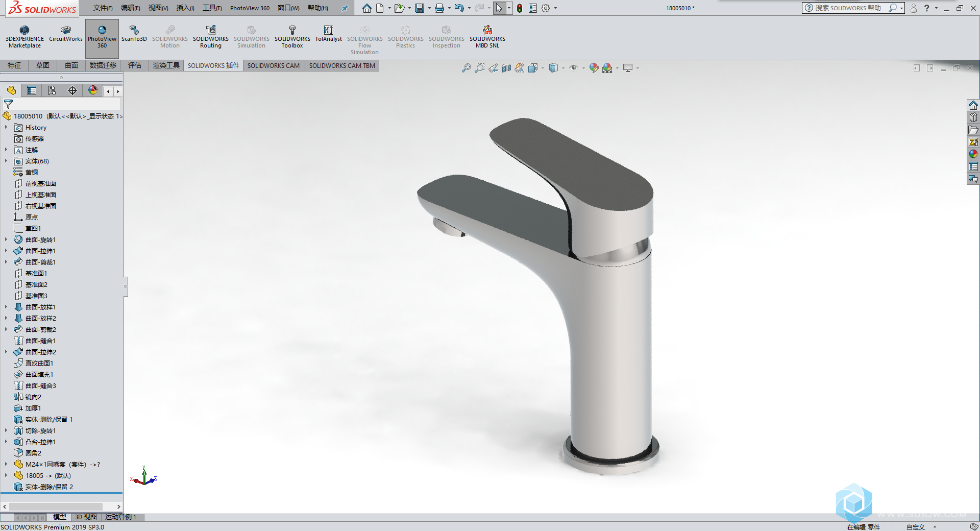
Task: Switch to the 曲面 tab
Action: click(x=71, y=65)
